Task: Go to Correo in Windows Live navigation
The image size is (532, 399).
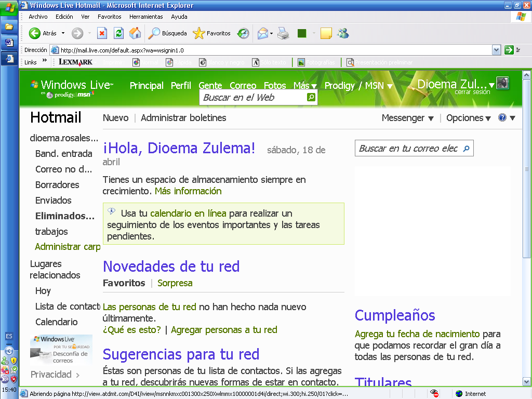Action: click(x=243, y=86)
